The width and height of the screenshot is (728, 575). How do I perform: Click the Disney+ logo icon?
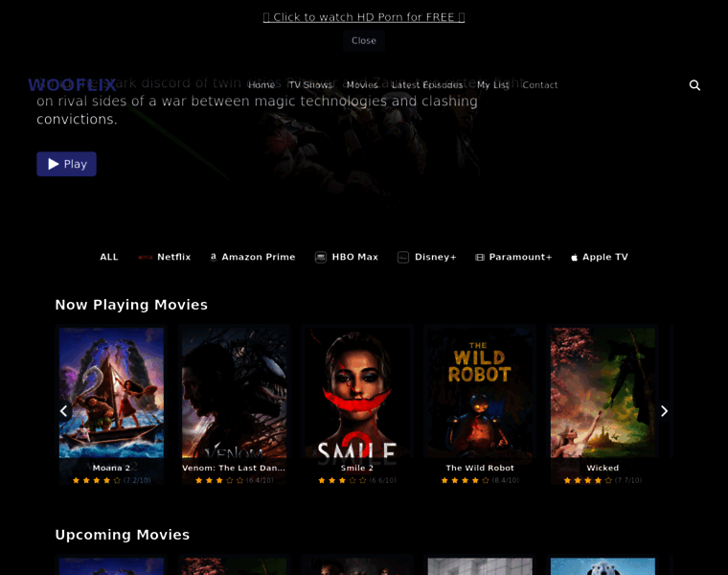click(x=403, y=257)
